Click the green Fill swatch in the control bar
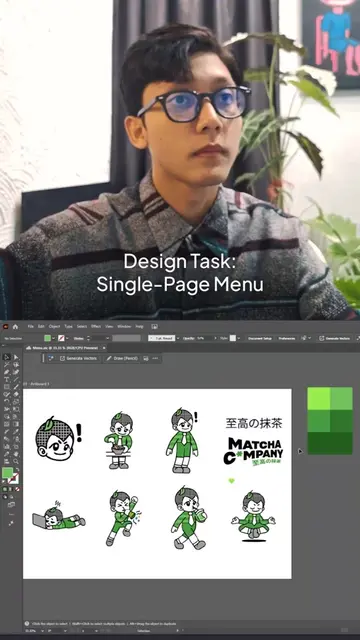This screenshot has width=360, height=640. click(x=47, y=338)
